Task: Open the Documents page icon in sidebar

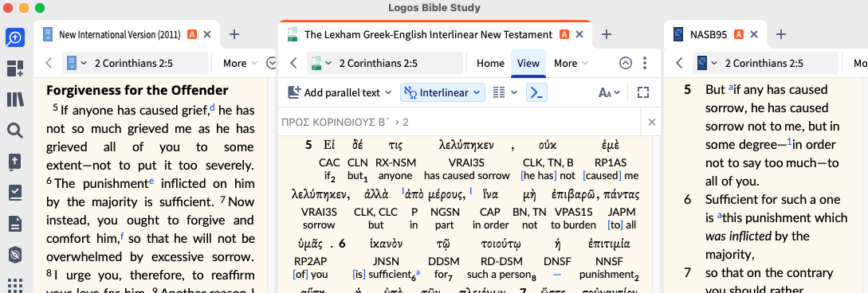Action: (x=15, y=224)
